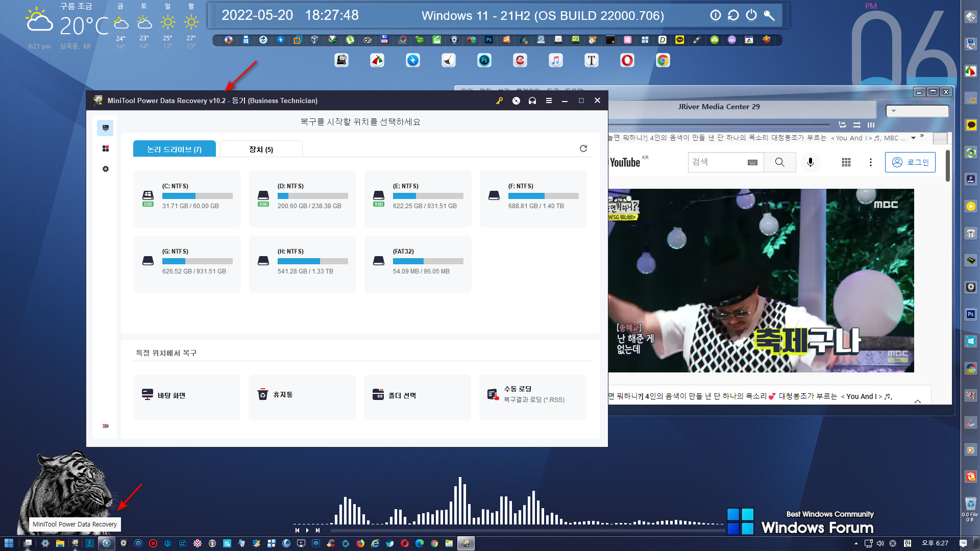This screenshot has height=551, width=980.
Task: Select the G: NTFS drive card
Action: click(x=187, y=264)
